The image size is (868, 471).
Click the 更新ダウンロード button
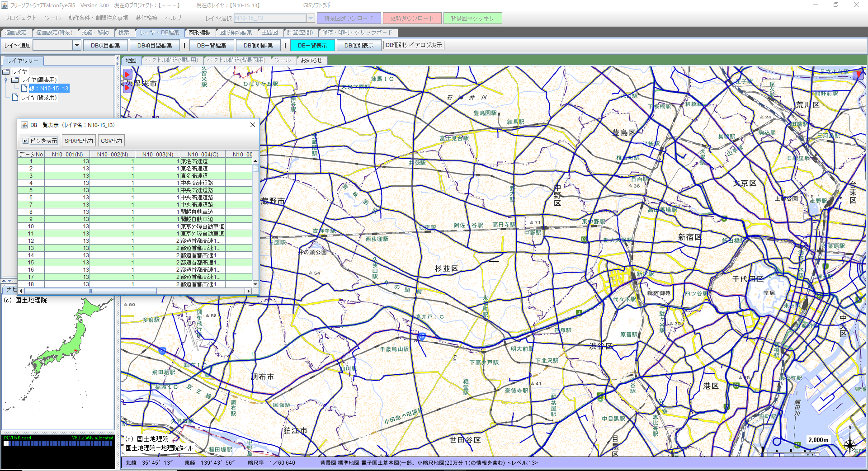412,18
